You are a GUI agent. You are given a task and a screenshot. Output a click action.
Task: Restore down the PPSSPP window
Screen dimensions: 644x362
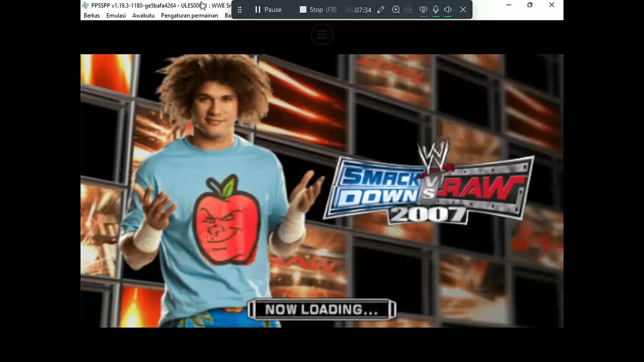coord(530,5)
